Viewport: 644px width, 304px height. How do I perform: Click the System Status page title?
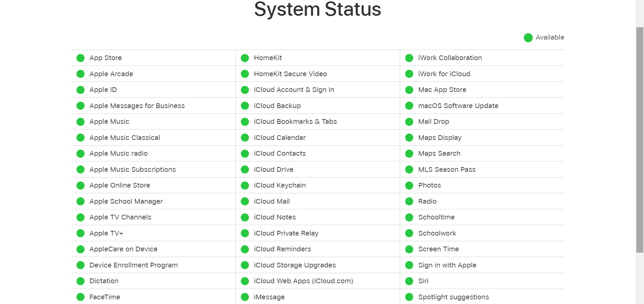point(317,9)
